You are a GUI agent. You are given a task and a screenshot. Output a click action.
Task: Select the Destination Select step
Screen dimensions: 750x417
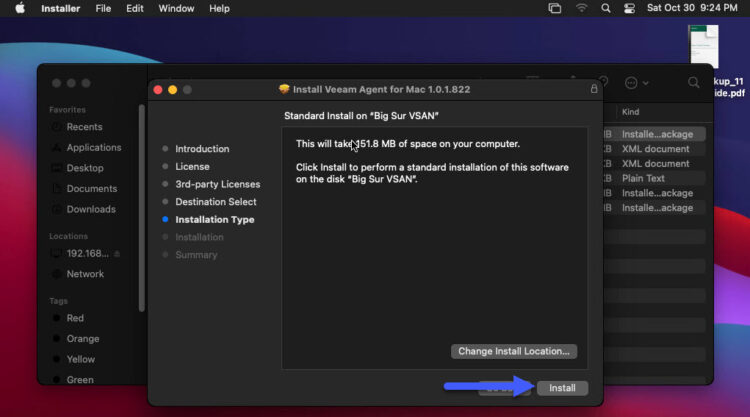[x=216, y=202]
